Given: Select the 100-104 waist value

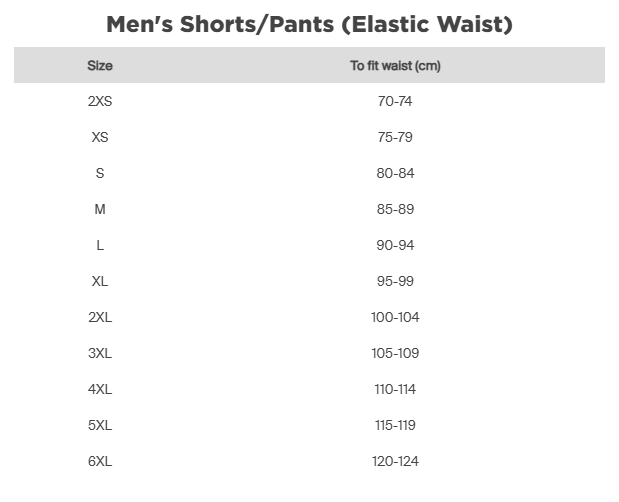Looking at the screenshot, I should tap(395, 317).
